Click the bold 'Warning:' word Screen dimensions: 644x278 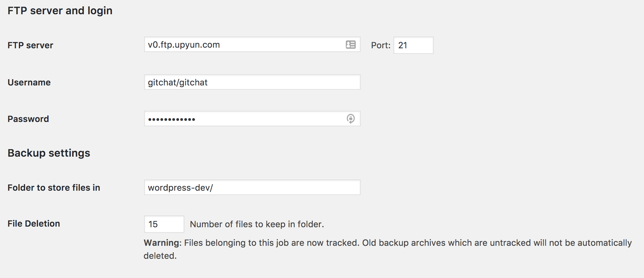point(162,243)
